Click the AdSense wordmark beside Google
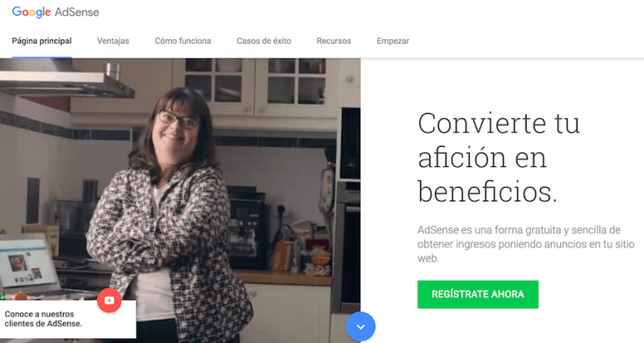644x343 pixels. click(77, 13)
